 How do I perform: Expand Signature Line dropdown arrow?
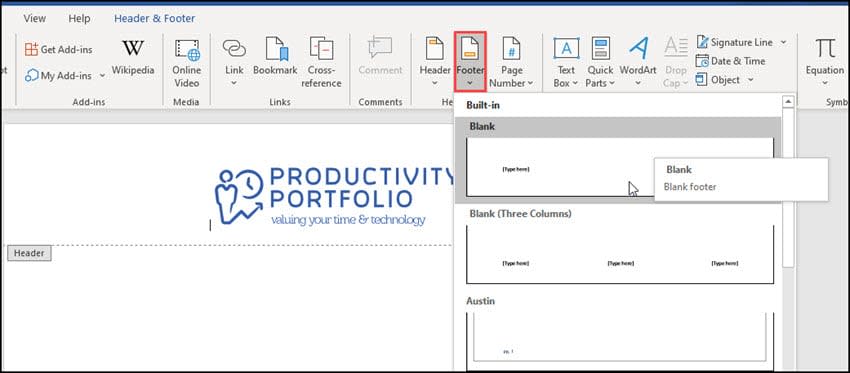(783, 42)
